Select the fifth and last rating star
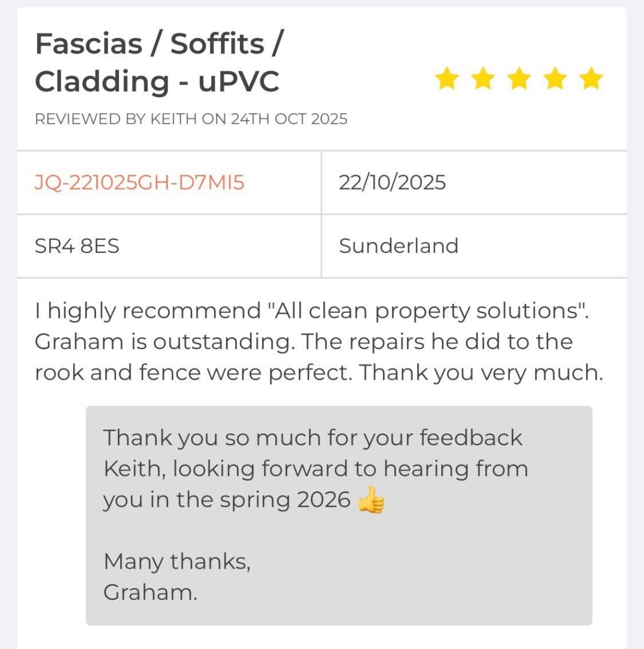644x649 pixels. tap(591, 79)
